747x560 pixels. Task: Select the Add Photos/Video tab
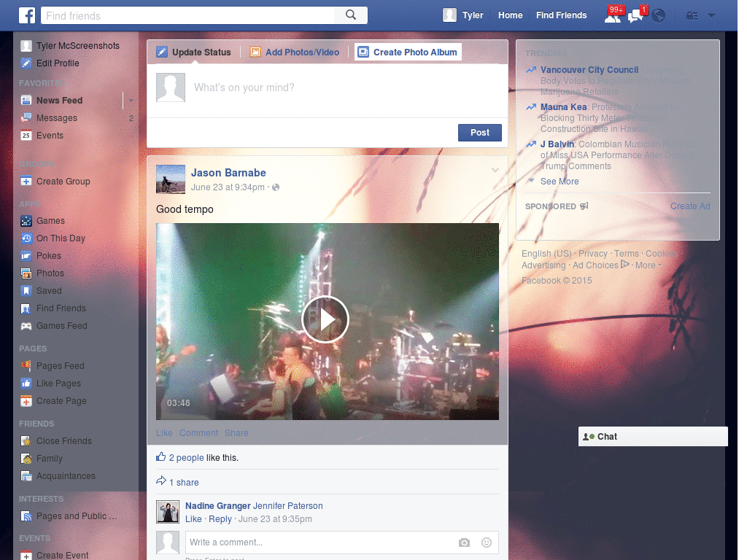pyautogui.click(x=295, y=52)
